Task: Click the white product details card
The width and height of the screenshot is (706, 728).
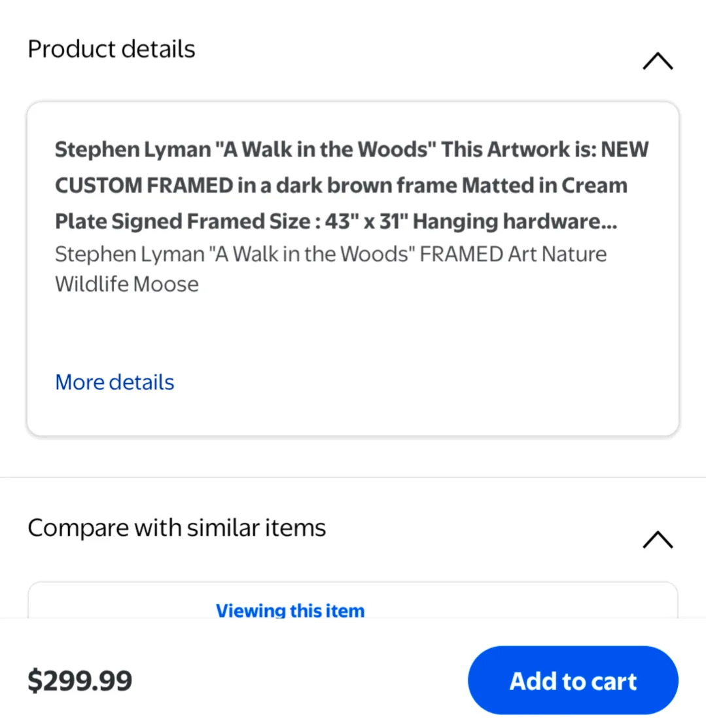Action: [353, 267]
